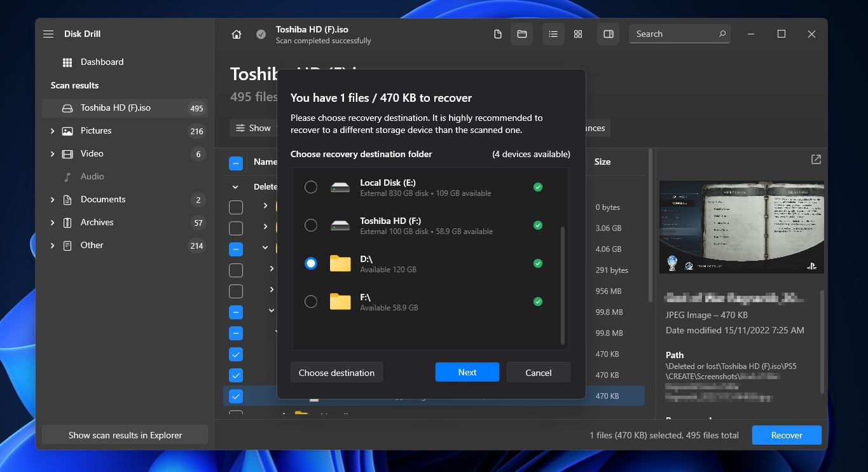The width and height of the screenshot is (868, 472).
Task: Select Toshiba HD (F).iso scan result
Action: [x=124, y=108]
